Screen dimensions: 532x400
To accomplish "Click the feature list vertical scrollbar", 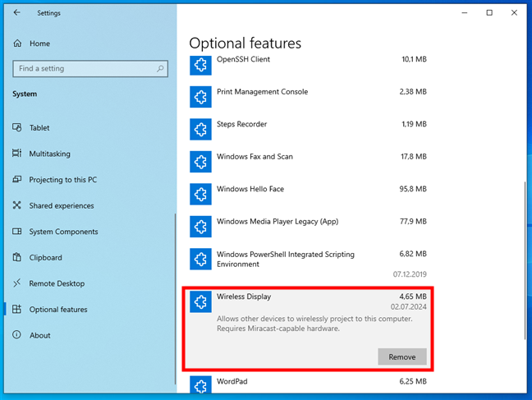I will tap(525, 260).
